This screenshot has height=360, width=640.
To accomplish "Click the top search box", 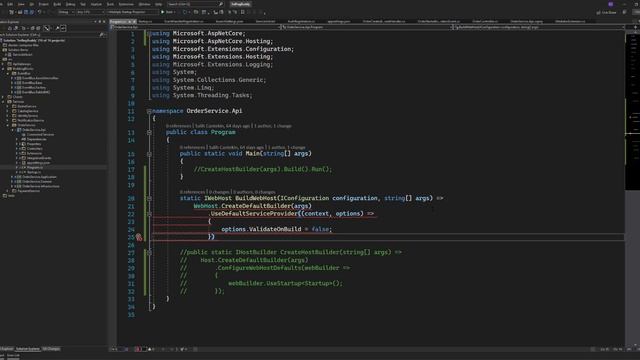I will point(195,4).
